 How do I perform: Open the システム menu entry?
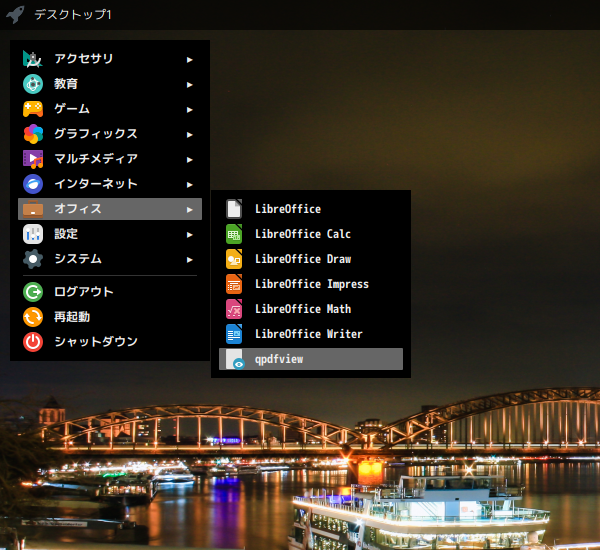tap(110, 259)
